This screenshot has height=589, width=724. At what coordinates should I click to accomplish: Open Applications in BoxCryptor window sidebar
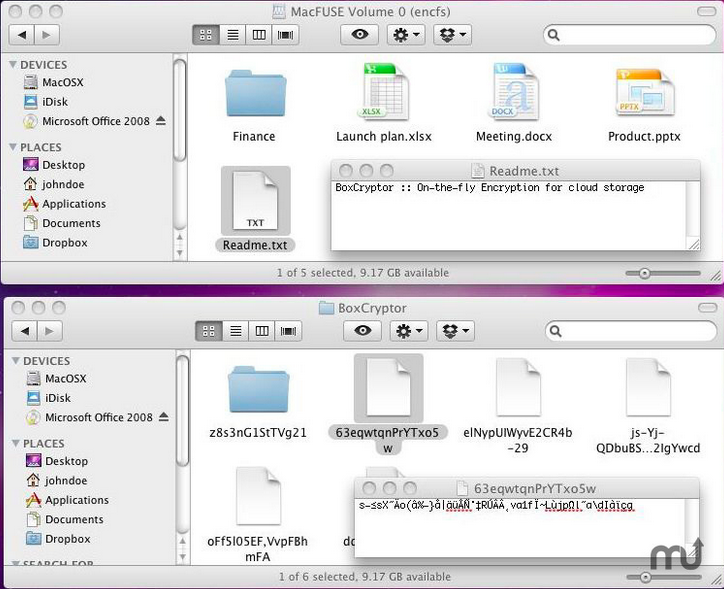point(67,500)
